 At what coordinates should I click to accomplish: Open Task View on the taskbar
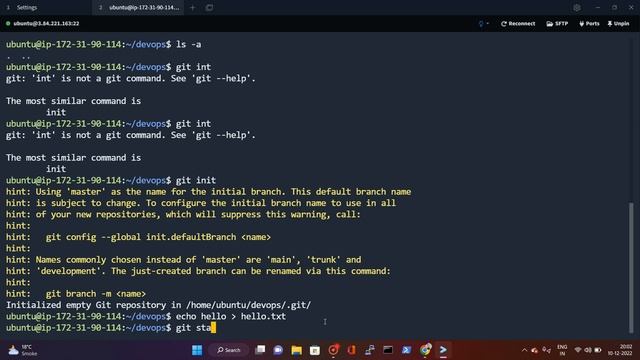pyautogui.click(x=260, y=350)
